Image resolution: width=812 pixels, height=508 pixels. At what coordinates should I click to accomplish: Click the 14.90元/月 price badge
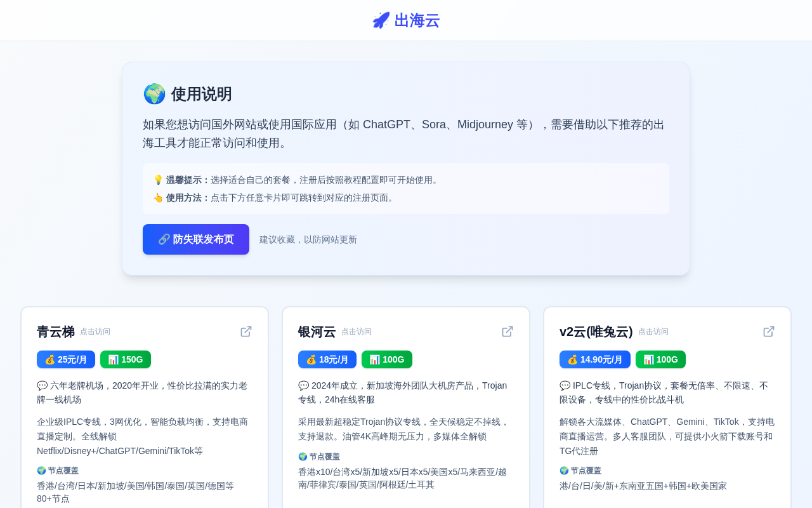(595, 359)
